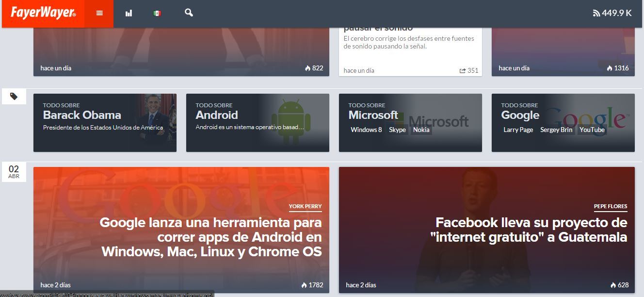Viewport: 644px width, 297px height.
Task: Go to FayerWayer home via logo
Action: coord(43,13)
